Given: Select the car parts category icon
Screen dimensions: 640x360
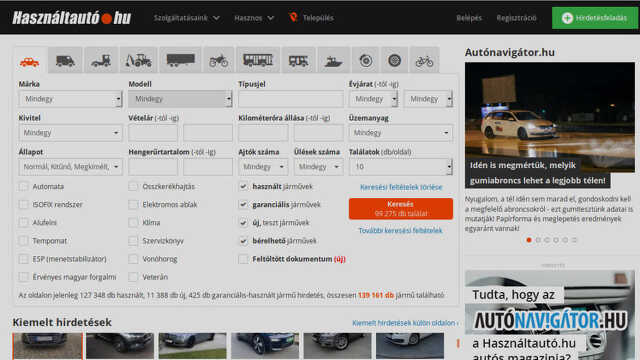Looking at the screenshot, I should point(365,61).
